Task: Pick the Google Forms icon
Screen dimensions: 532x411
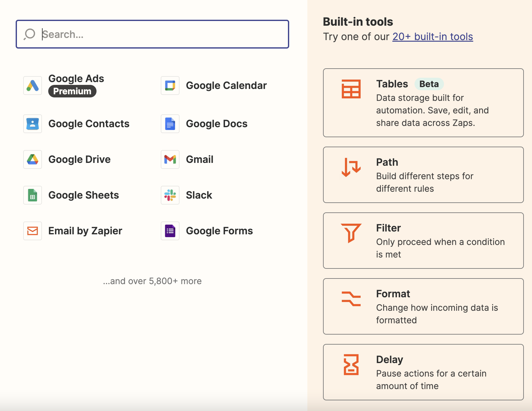Action: [170, 231]
